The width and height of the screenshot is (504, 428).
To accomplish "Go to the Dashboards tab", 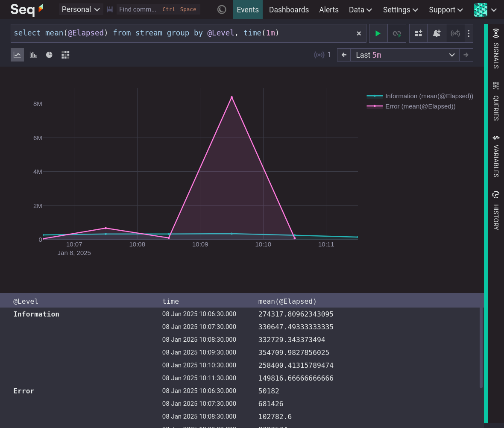I will 289,10.
